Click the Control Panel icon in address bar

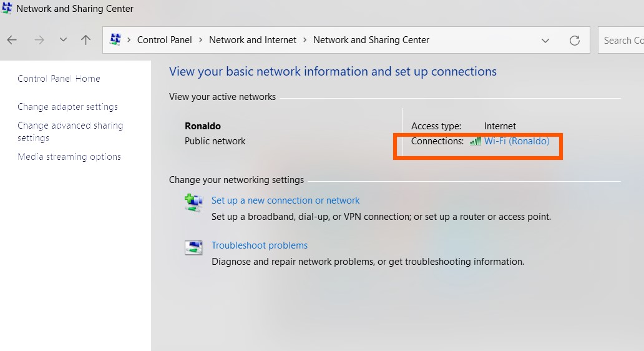tap(115, 39)
